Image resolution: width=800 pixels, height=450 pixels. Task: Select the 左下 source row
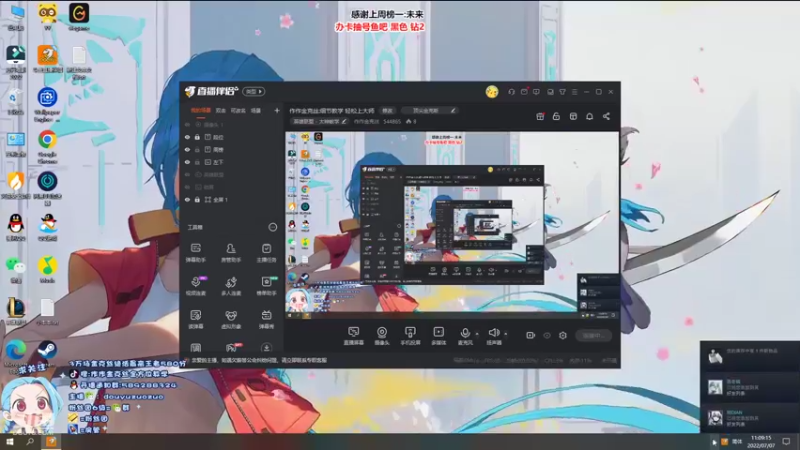(232, 162)
